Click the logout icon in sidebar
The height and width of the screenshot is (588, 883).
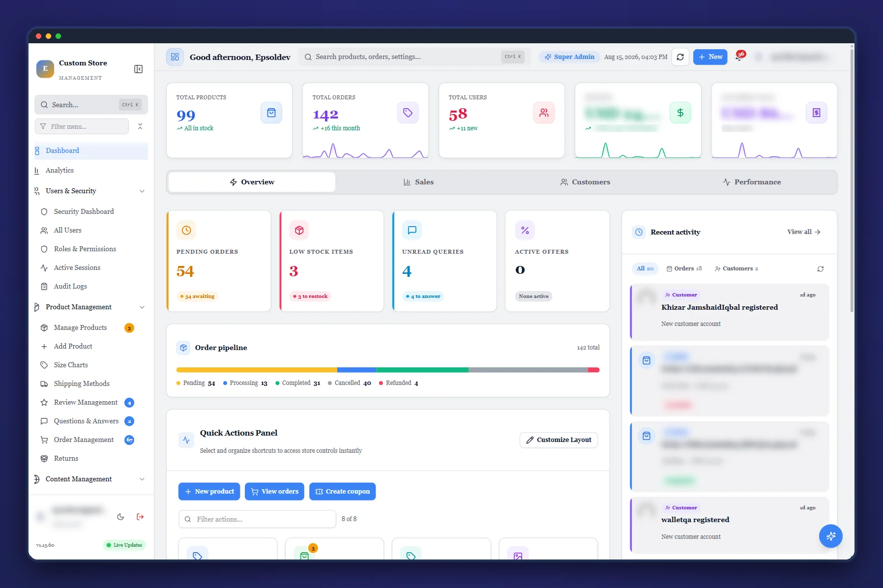[140, 517]
